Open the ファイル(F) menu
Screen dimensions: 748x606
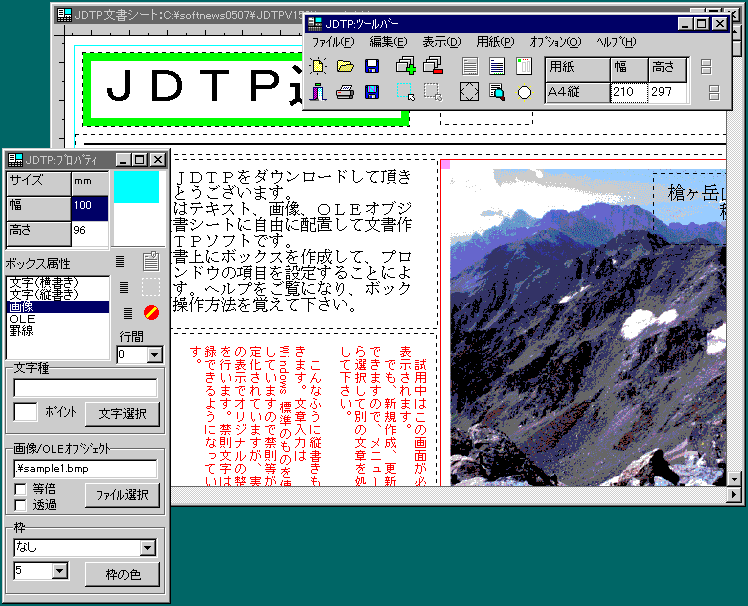pyautogui.click(x=333, y=42)
